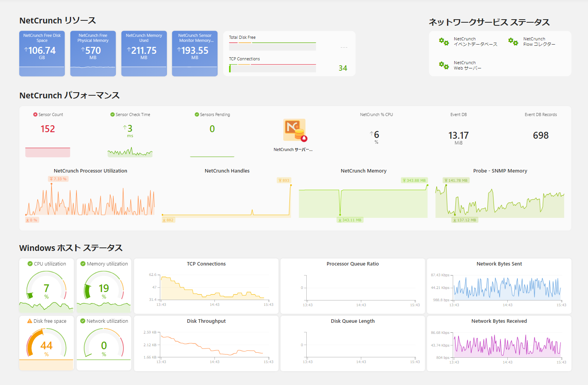
Task: Click the NetCrunch Flow コレクター label
Action: [539, 41]
